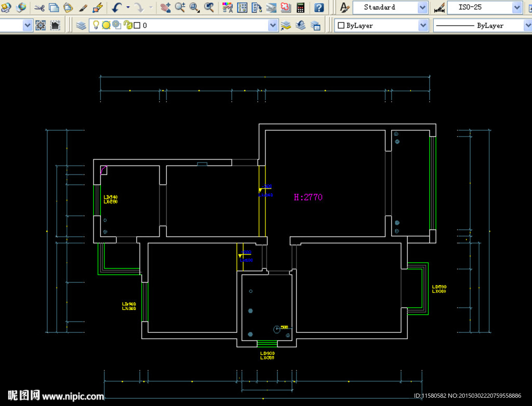Click the Layer Previous button
Screen dimensions: 532x406
(x=300, y=25)
